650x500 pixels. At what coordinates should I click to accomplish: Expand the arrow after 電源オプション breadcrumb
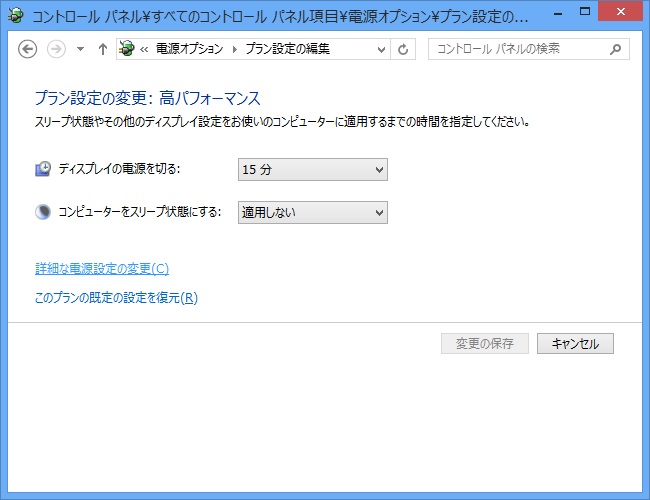[235, 49]
